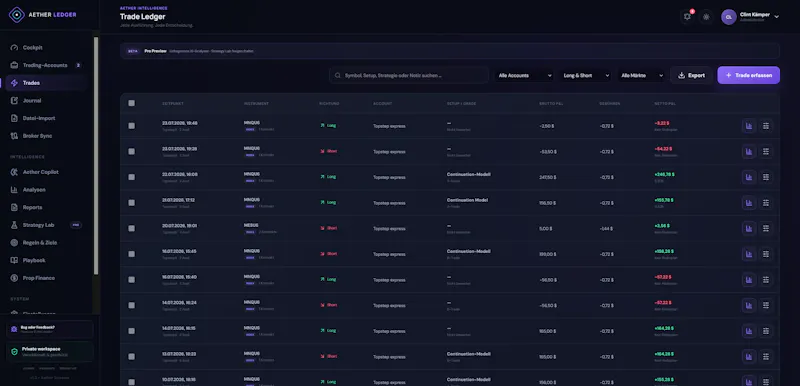Tick the select-all checkbox in table header
Viewport: 800px width, 386px height.
click(x=132, y=103)
